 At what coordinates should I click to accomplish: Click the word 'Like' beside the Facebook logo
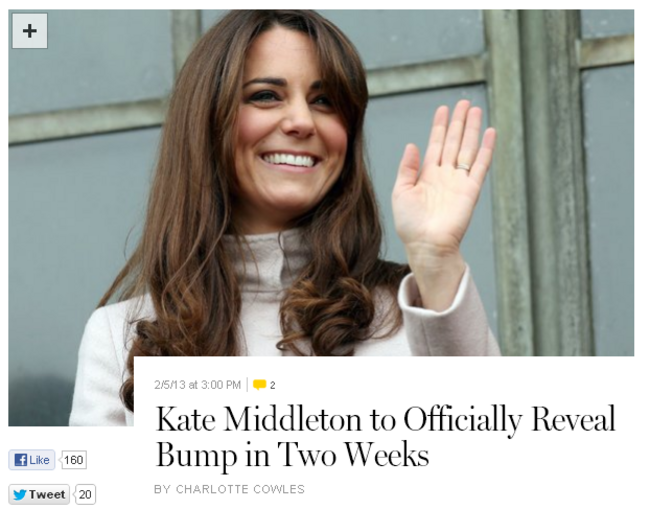[x=39, y=460]
